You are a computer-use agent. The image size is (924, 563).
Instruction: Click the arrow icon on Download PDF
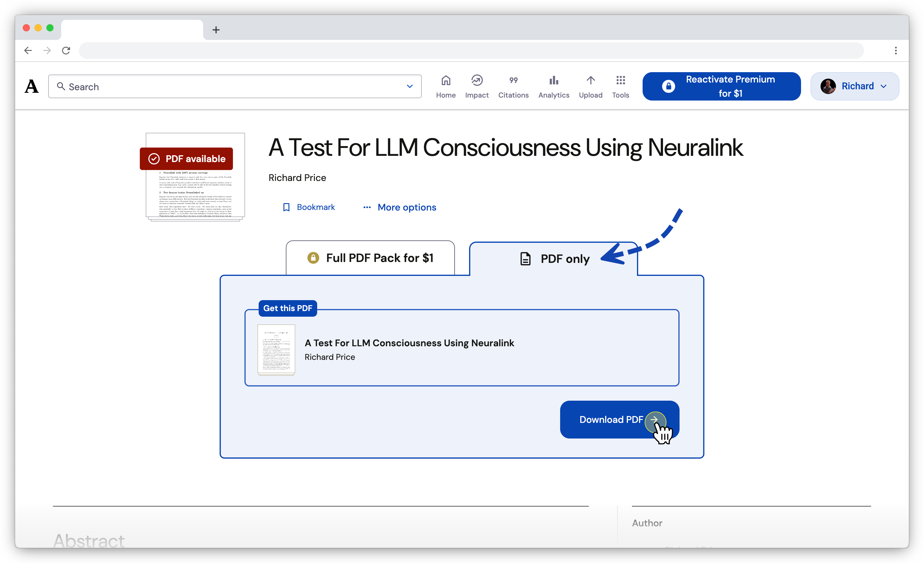coord(655,420)
